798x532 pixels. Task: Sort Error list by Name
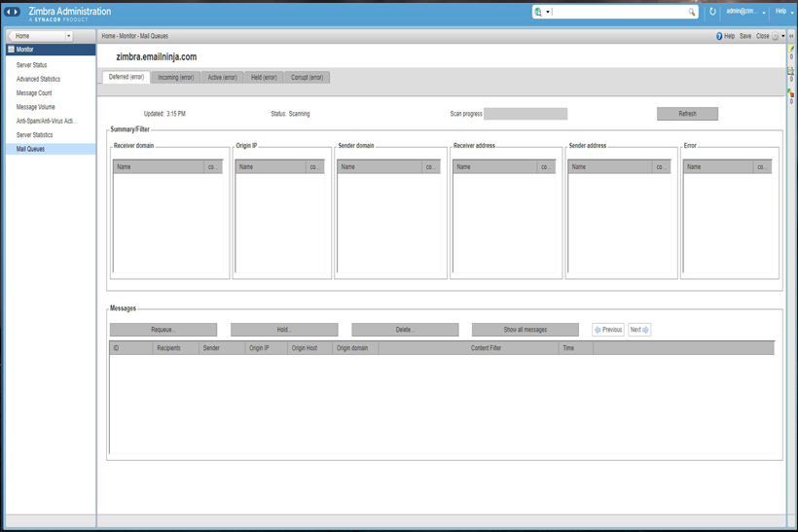(x=717, y=167)
